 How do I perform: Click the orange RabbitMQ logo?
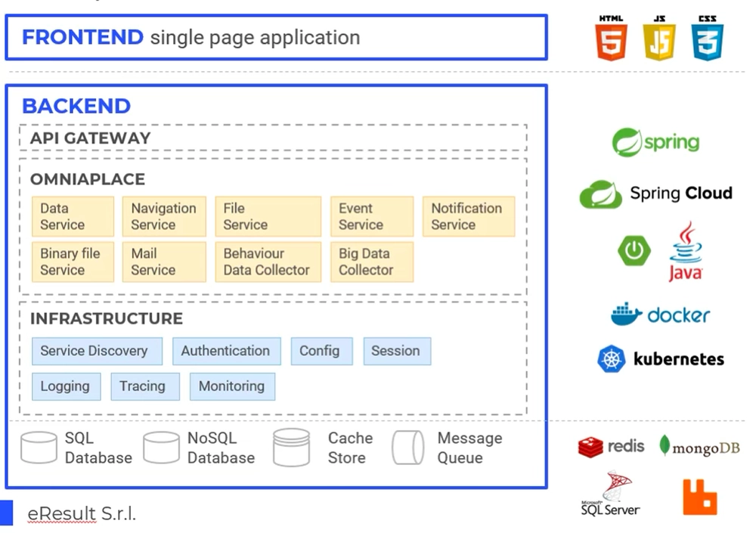point(700,497)
